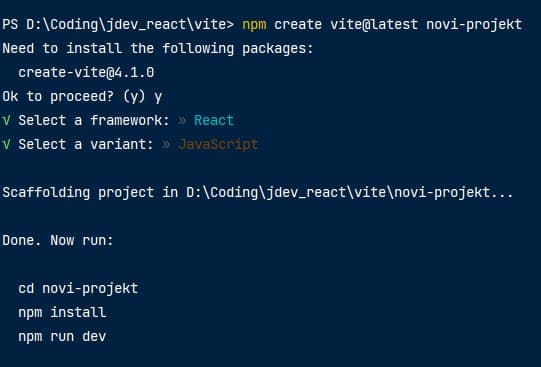Click the green checkmark beside Select a framework
This screenshot has height=367, width=541.
6,120
